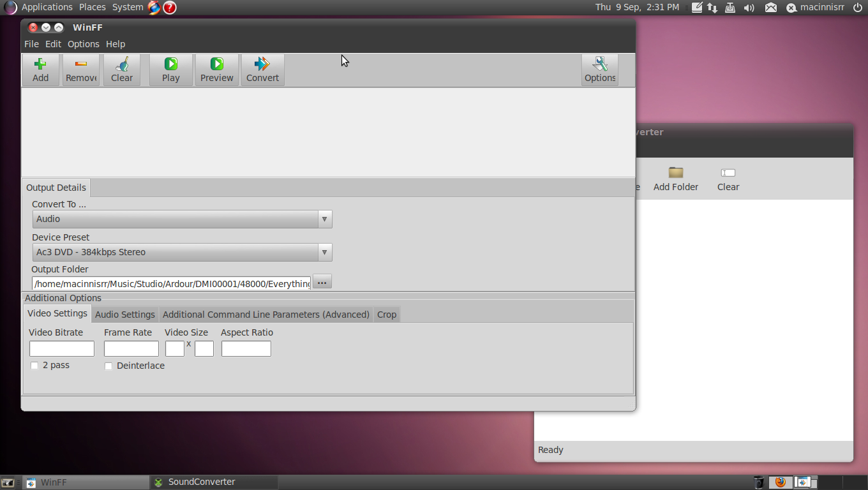The width and height of the screenshot is (868, 490).
Task: Click the SoundConverter taskbar button
Action: [213, 482]
